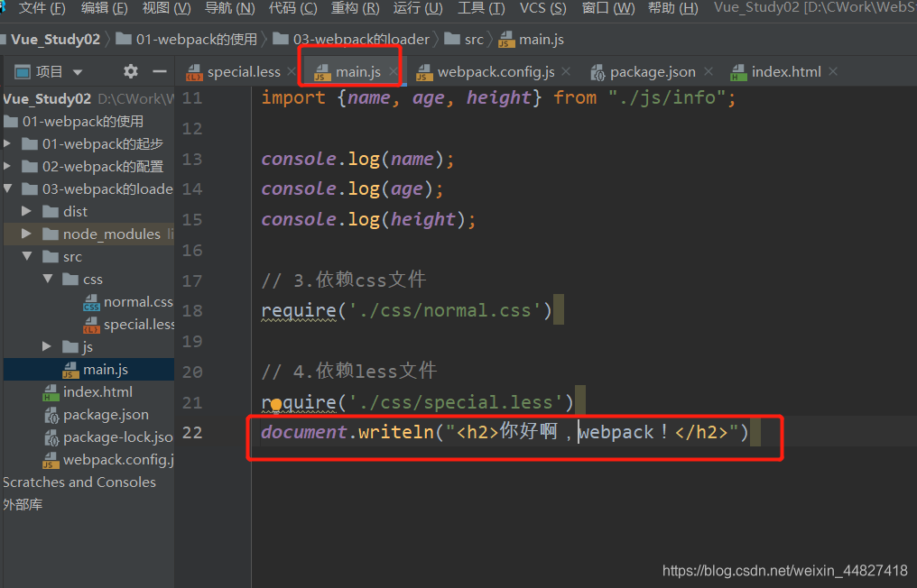Viewport: 917px width, 588px height.
Task: Open the 导航 (N) menu
Action: [x=229, y=8]
